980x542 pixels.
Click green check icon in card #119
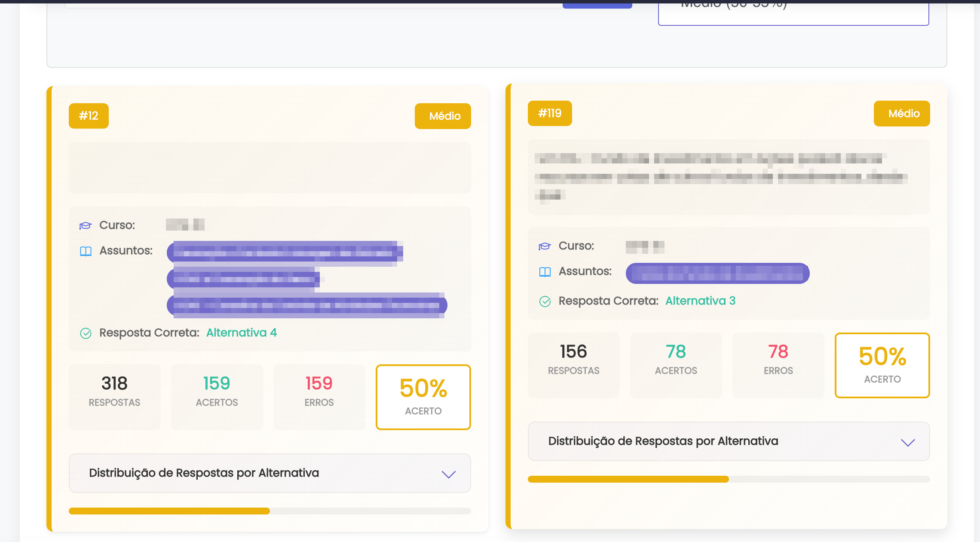tap(545, 302)
